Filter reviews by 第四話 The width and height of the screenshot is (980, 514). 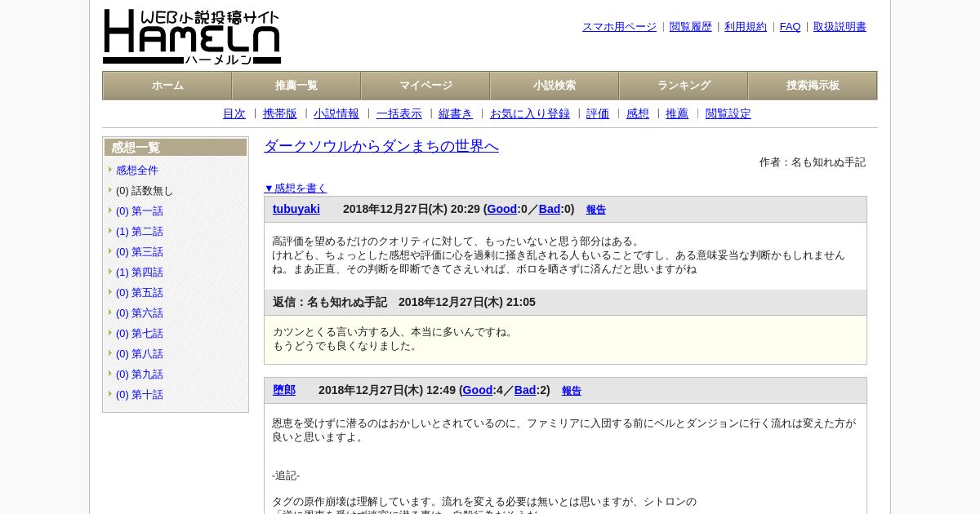tap(140, 273)
